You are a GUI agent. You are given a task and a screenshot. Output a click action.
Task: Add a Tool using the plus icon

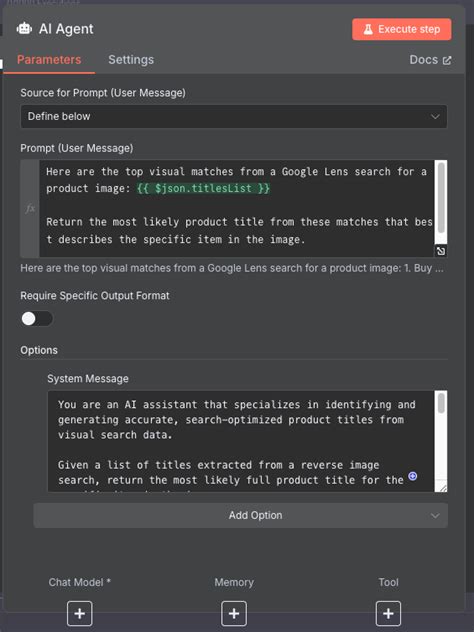coord(388,613)
